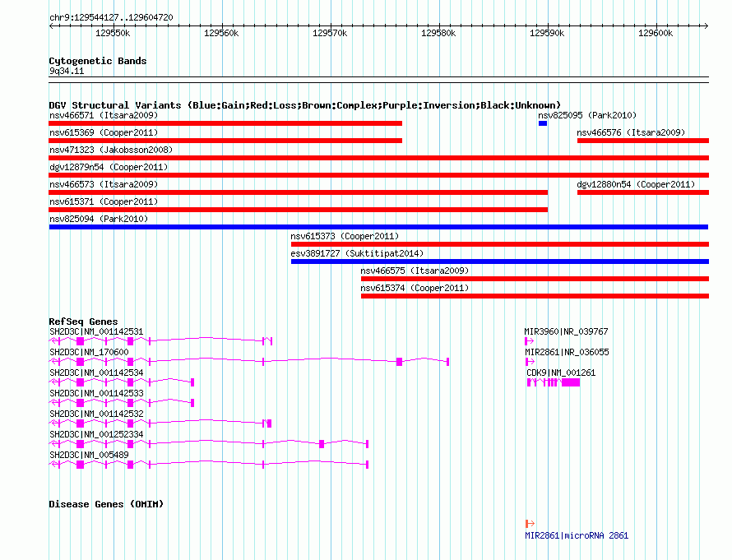Select the nsv466575 (Itsara2009) loss bar
The image size is (732, 560).
[535, 279]
